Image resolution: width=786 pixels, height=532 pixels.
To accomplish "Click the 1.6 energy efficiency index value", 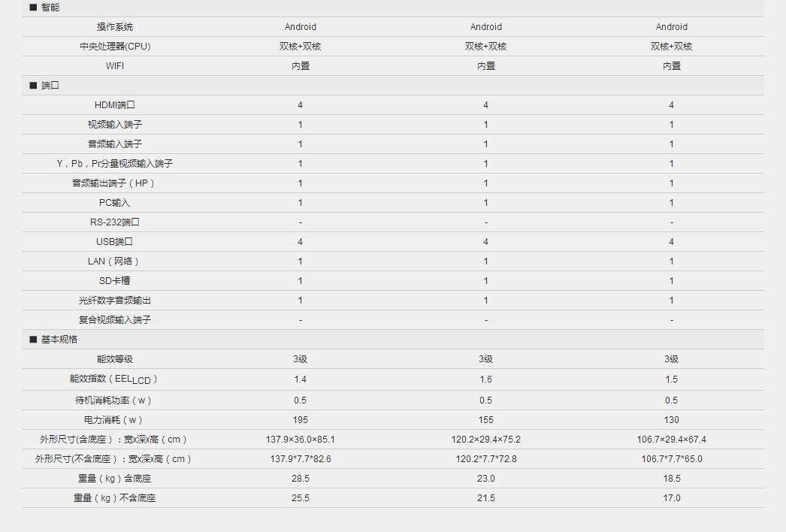I will coord(485,379).
